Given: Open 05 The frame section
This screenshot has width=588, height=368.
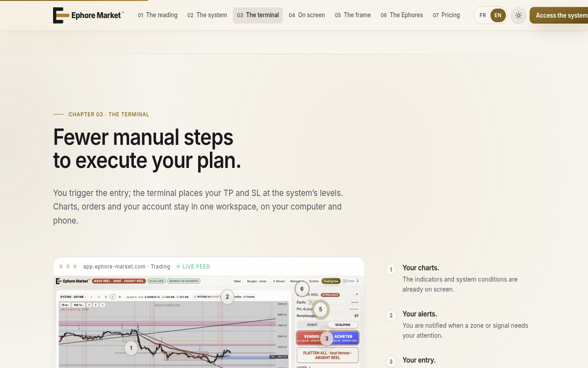Looking at the screenshot, I should (x=353, y=15).
